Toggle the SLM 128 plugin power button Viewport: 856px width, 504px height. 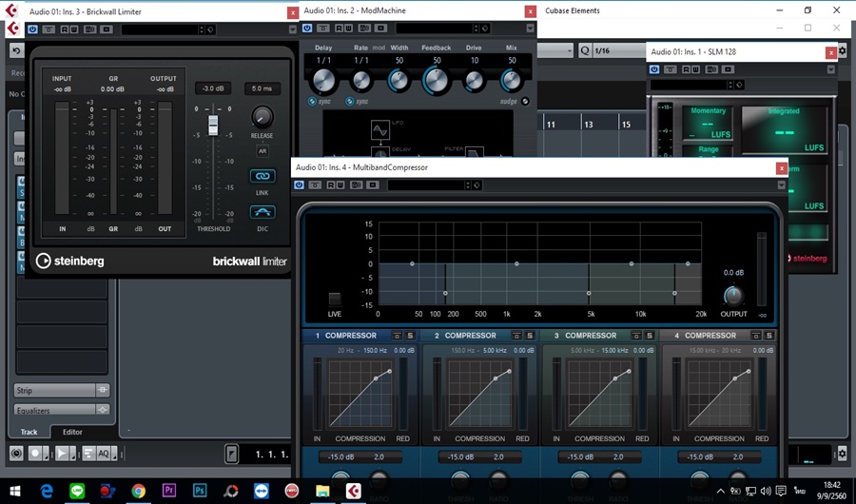pos(654,69)
